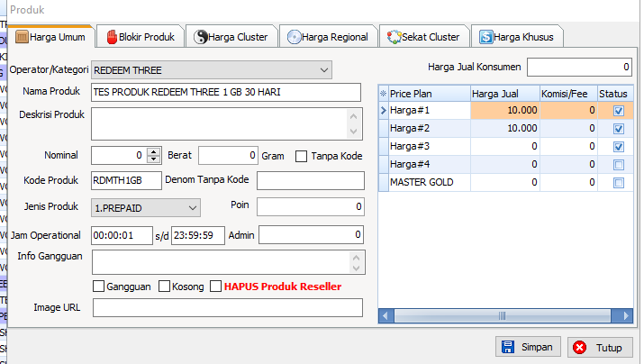Select the MASTER GOLD price plan row

506,183
